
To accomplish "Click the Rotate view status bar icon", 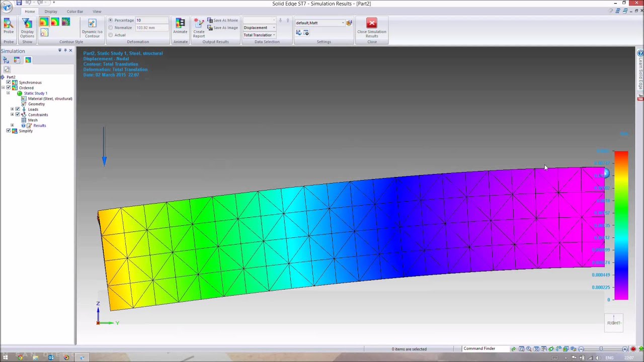I will (x=551, y=349).
